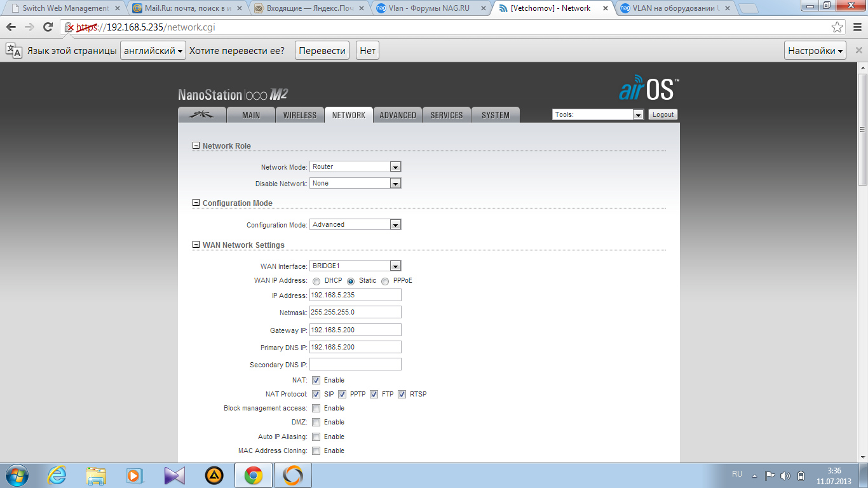
Task: Toggle the NAT Enable checkbox
Action: [316, 380]
